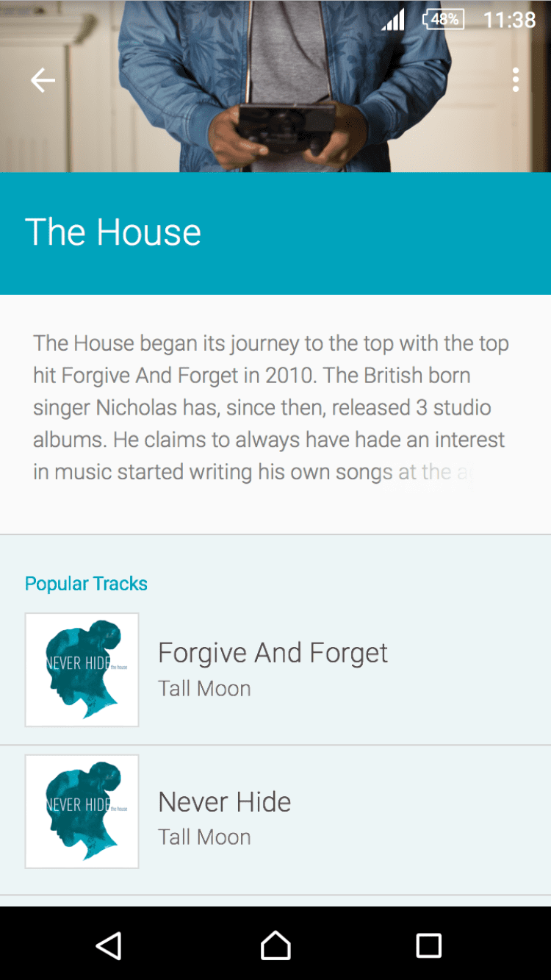Play the track Forgive And Forget

[273, 653]
